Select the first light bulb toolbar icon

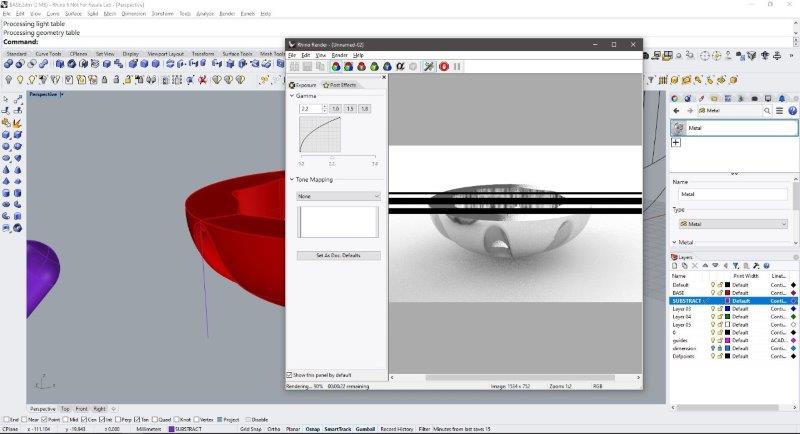8,80
